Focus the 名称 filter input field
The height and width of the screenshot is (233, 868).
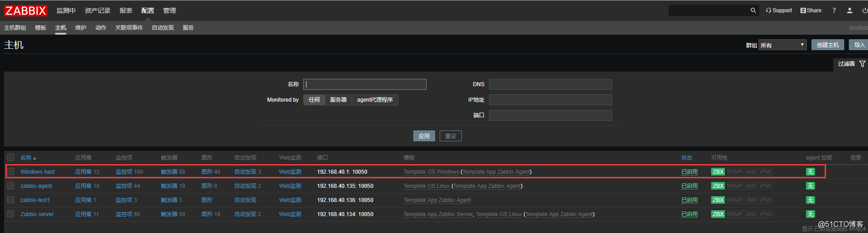click(365, 84)
